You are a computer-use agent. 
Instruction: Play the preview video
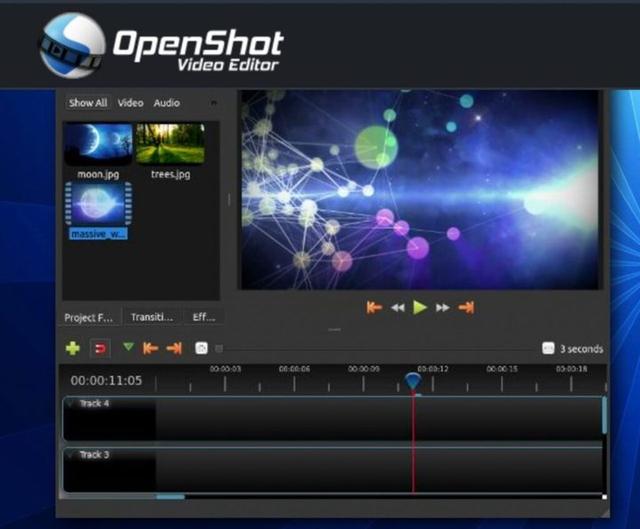click(420, 307)
